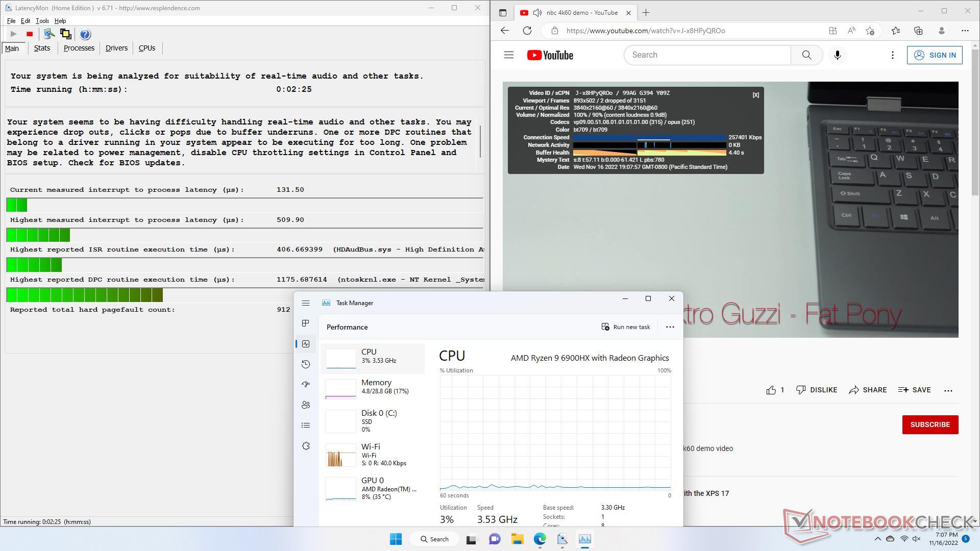Click the LatencyMon copy-windows toolbar icon
This screenshot has height=551, width=980.
[x=66, y=34]
